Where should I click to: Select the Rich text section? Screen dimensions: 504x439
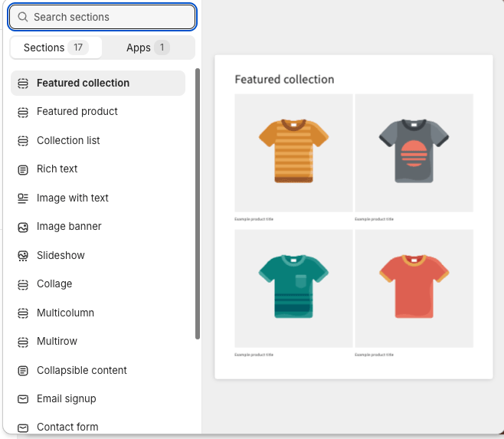98,169
